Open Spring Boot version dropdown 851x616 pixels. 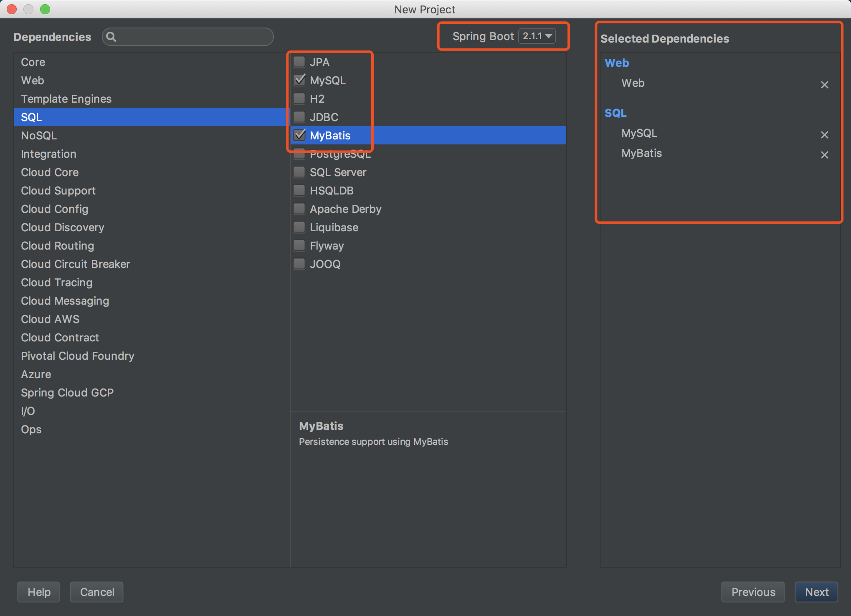click(537, 36)
